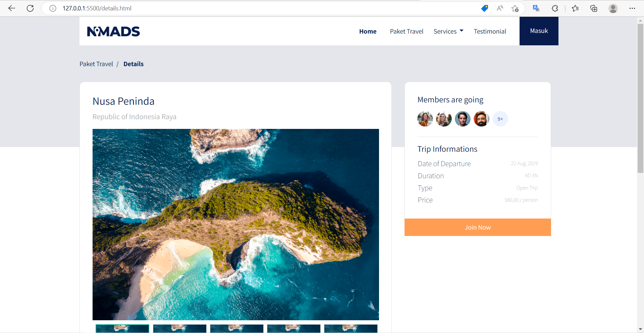
Task: Activate Read aloud icon in address bar
Action: click(x=500, y=8)
